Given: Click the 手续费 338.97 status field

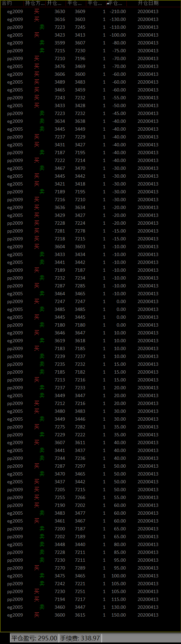Looking at the screenshot, I should (80, 638).
